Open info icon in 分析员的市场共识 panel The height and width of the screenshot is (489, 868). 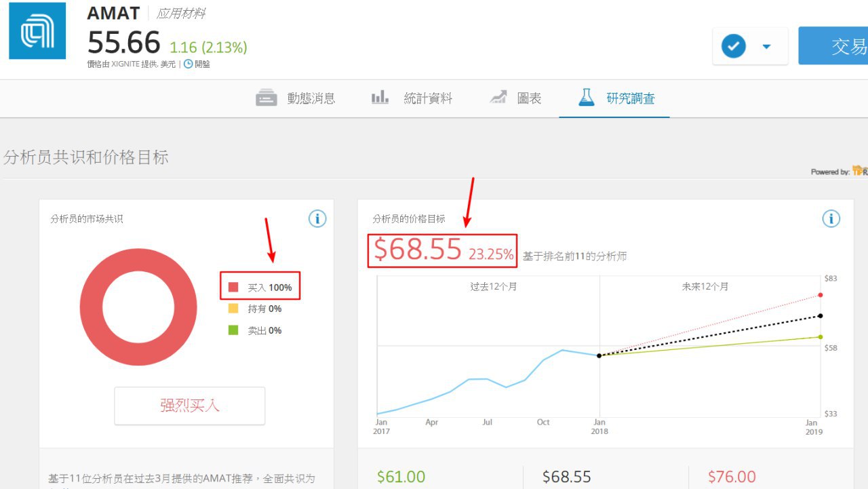click(x=317, y=218)
